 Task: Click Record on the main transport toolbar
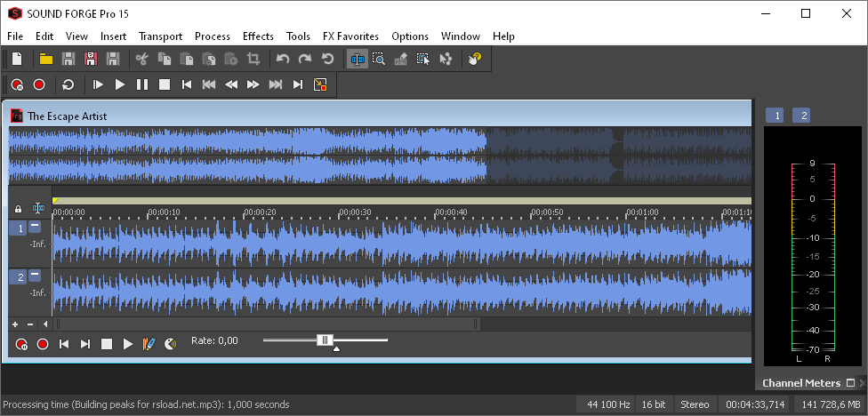coord(39,84)
